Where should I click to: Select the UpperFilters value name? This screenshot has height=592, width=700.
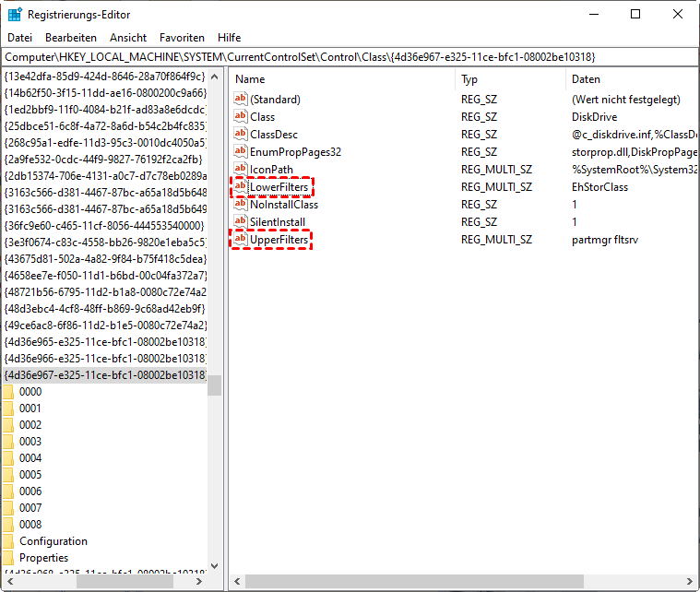point(279,240)
